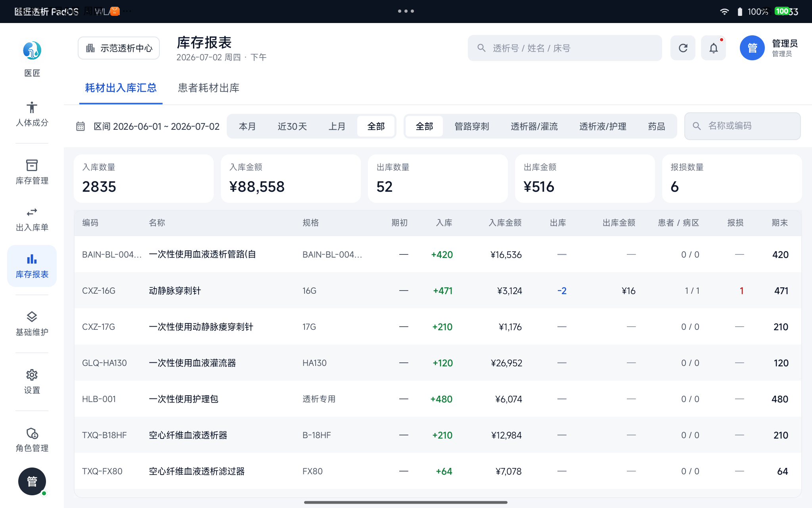This screenshot has width=812, height=508.
Task: Open the date range 区间 2026-06-01 picker
Action: point(148,126)
